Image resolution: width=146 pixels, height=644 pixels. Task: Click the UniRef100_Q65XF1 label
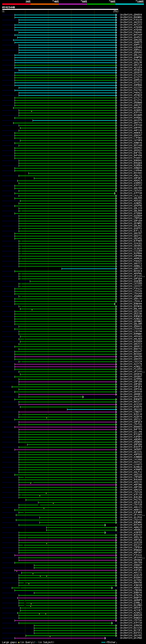[x=131, y=608]
